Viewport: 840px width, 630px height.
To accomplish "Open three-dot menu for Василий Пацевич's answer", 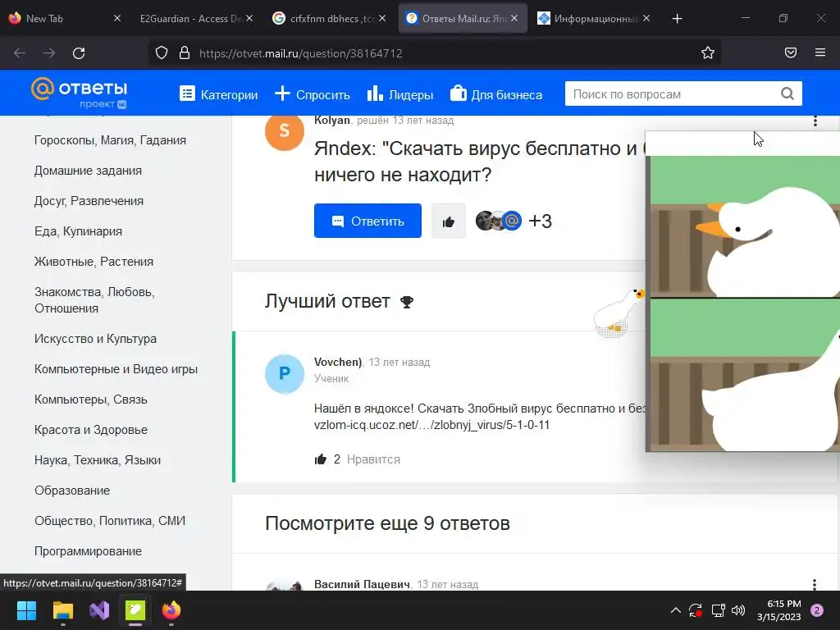I will click(815, 584).
